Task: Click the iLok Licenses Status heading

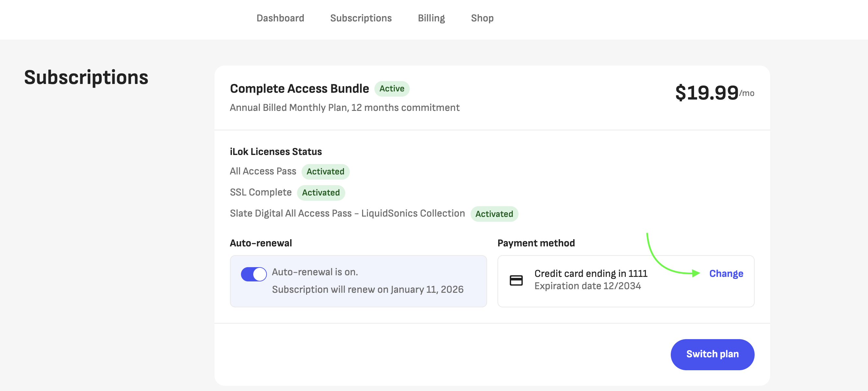Action: click(275, 152)
